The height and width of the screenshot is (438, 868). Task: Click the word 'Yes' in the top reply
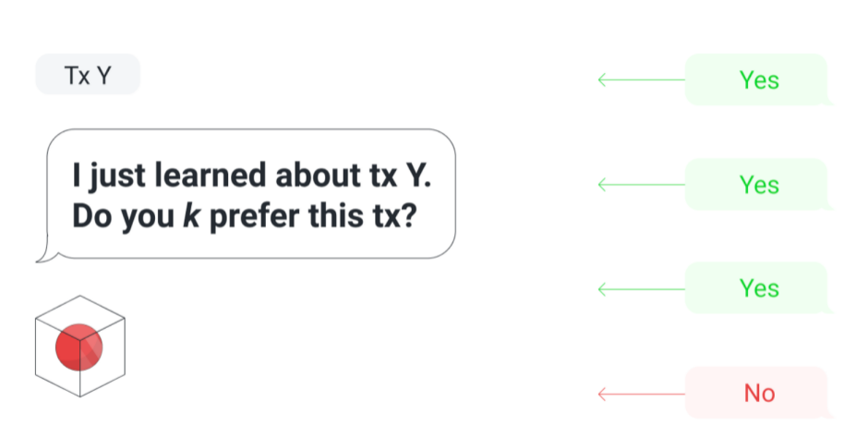[759, 80]
